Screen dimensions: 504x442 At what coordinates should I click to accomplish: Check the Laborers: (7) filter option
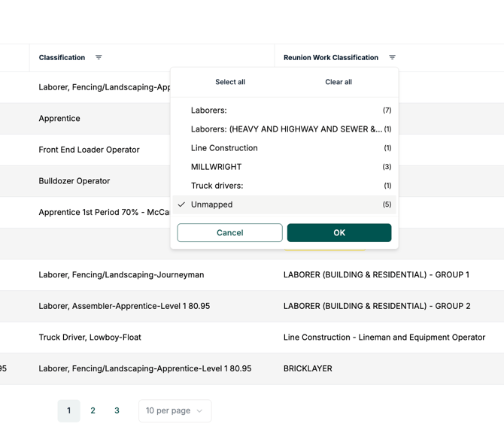(284, 110)
